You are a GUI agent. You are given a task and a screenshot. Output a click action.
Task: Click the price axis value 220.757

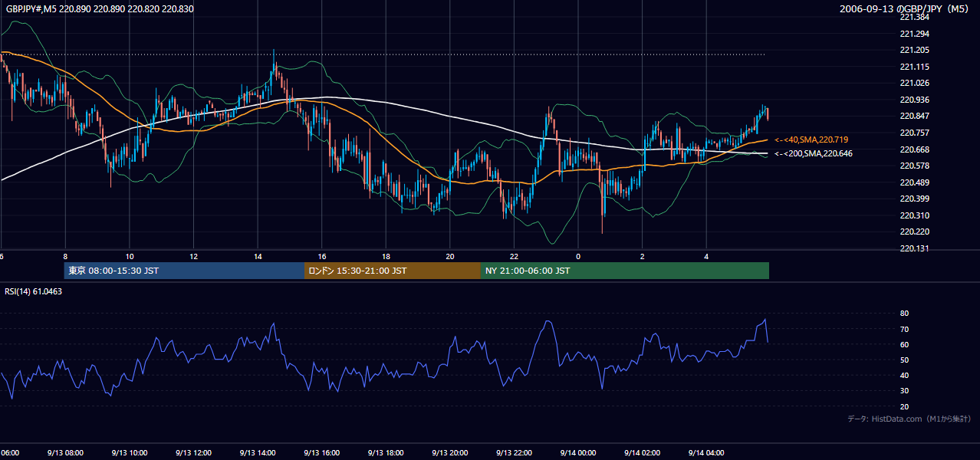914,133
